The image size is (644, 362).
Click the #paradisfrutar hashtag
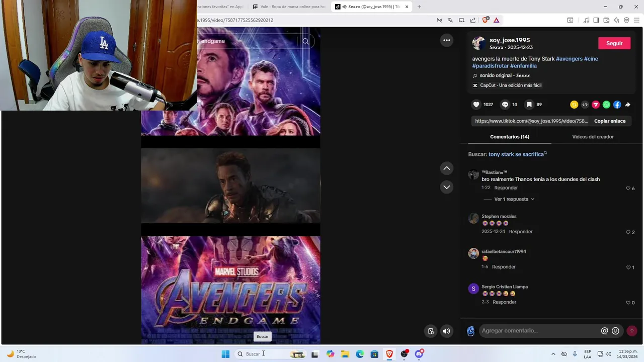490,66
